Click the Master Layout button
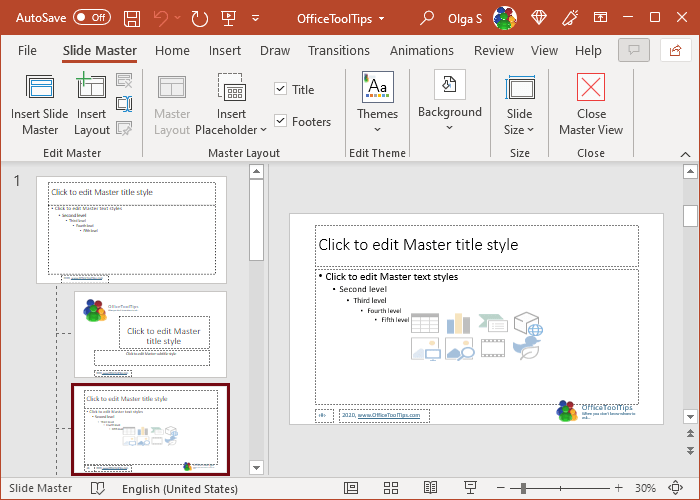The image size is (700, 500). pos(172,105)
